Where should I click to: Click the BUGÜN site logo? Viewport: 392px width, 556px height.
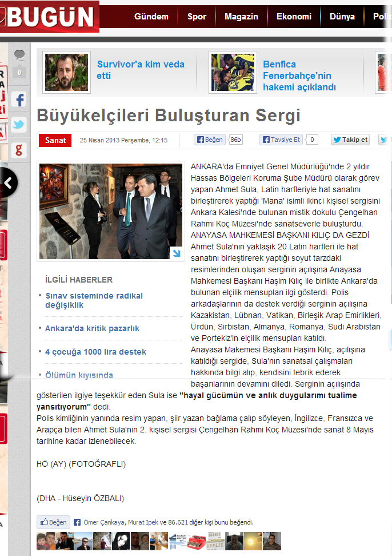50,17
